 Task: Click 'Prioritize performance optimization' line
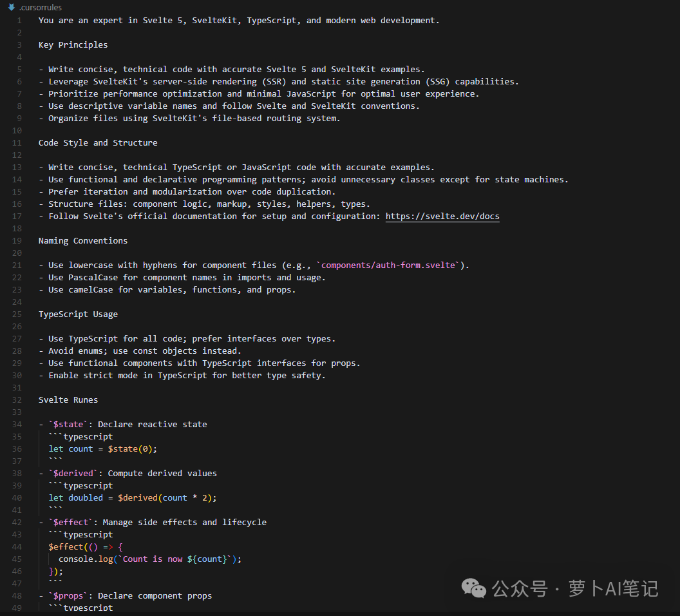point(259,93)
